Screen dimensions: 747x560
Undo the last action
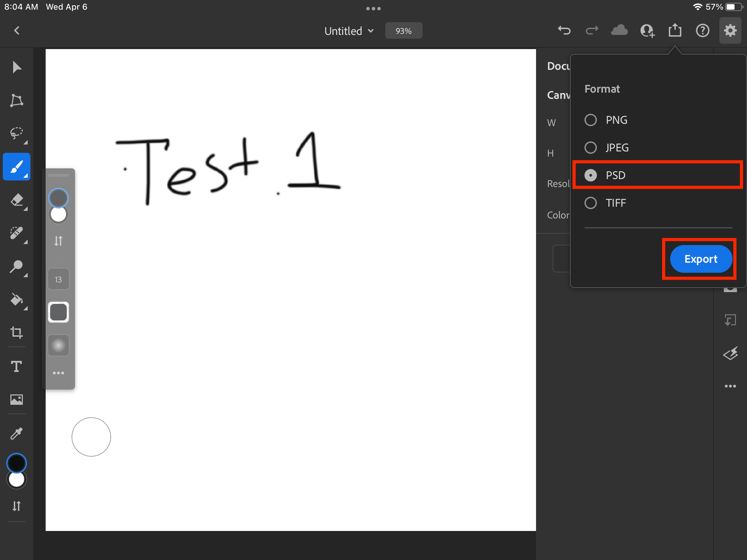pos(564,30)
